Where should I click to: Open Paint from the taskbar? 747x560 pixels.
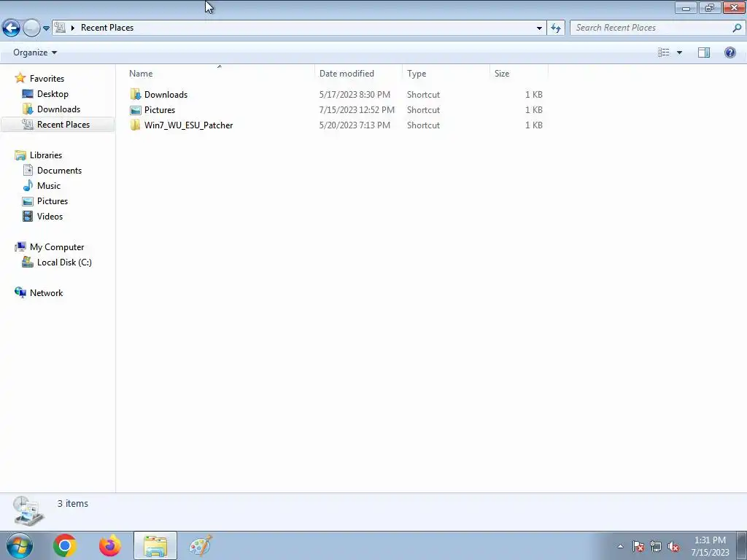201,545
